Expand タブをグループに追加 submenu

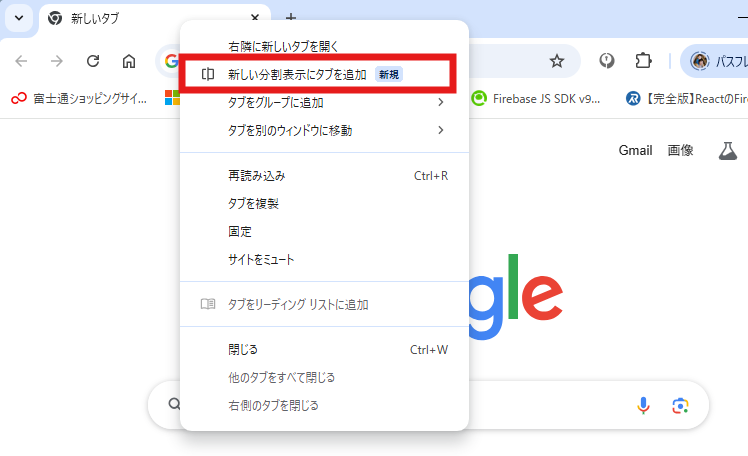[x=324, y=102]
